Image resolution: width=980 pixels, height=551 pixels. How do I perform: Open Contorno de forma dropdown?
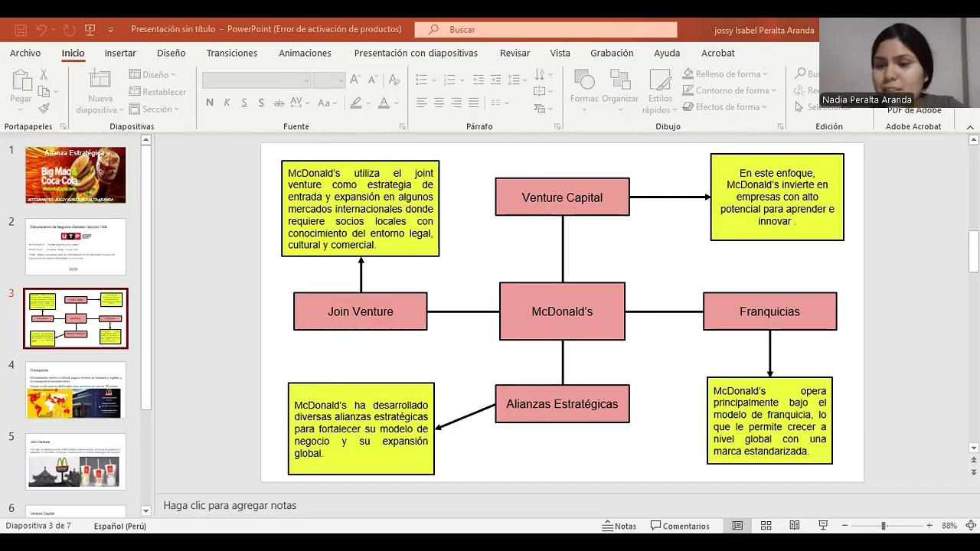[730, 90]
